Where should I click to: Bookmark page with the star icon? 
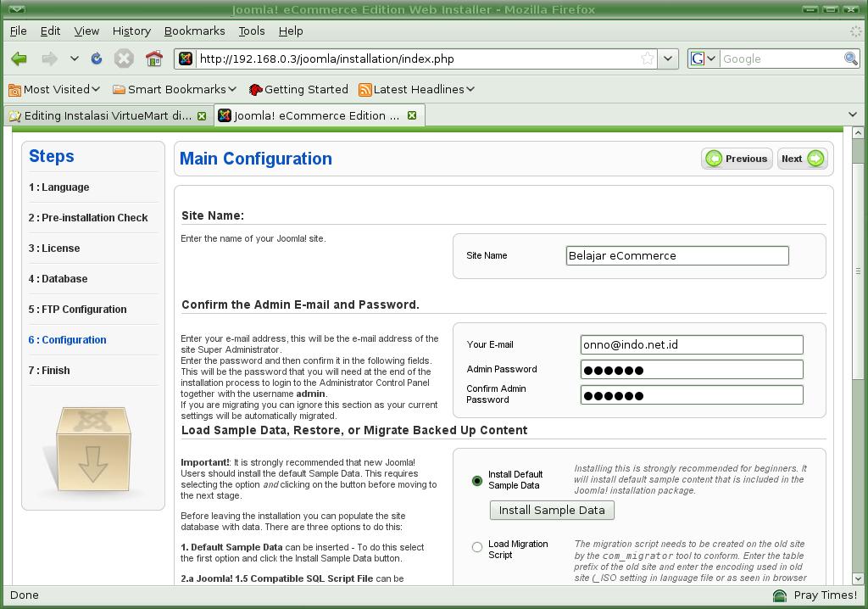pyautogui.click(x=648, y=59)
